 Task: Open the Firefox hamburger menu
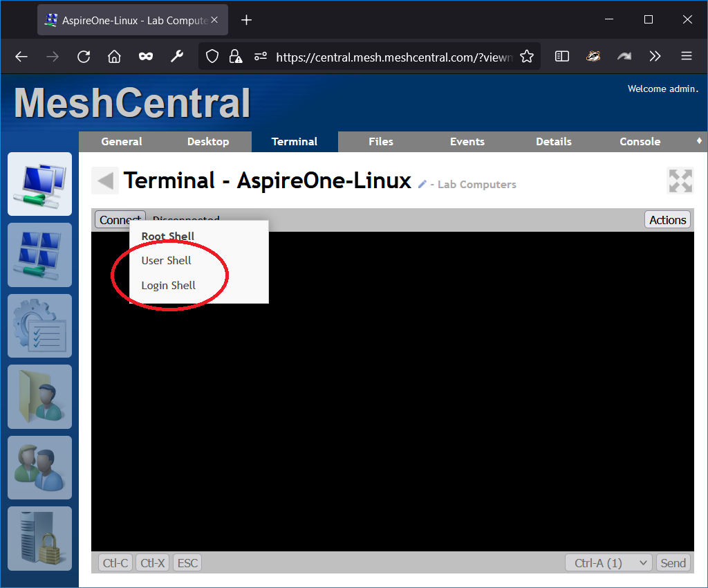click(686, 56)
